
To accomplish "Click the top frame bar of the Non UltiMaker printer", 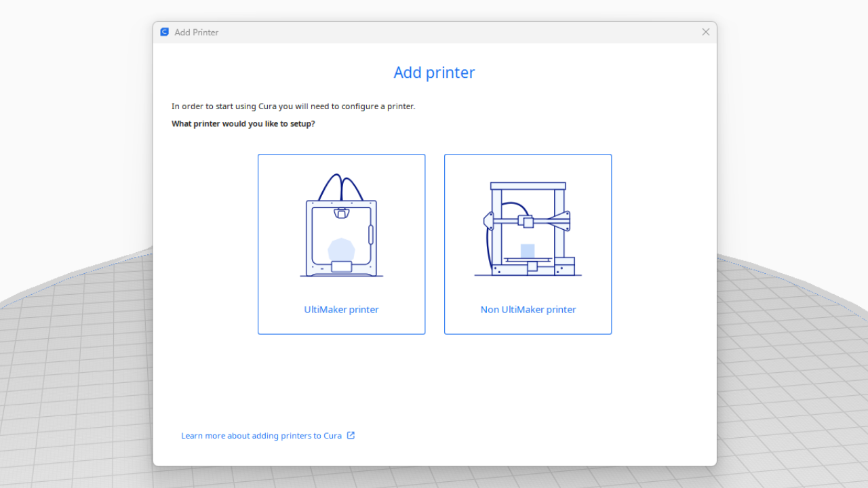I will coord(528,186).
